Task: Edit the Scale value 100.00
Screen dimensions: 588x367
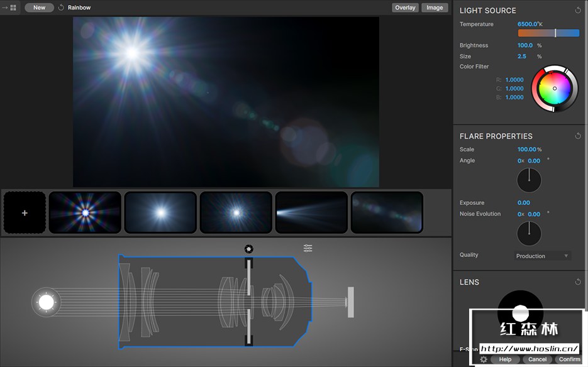Action: 527,149
